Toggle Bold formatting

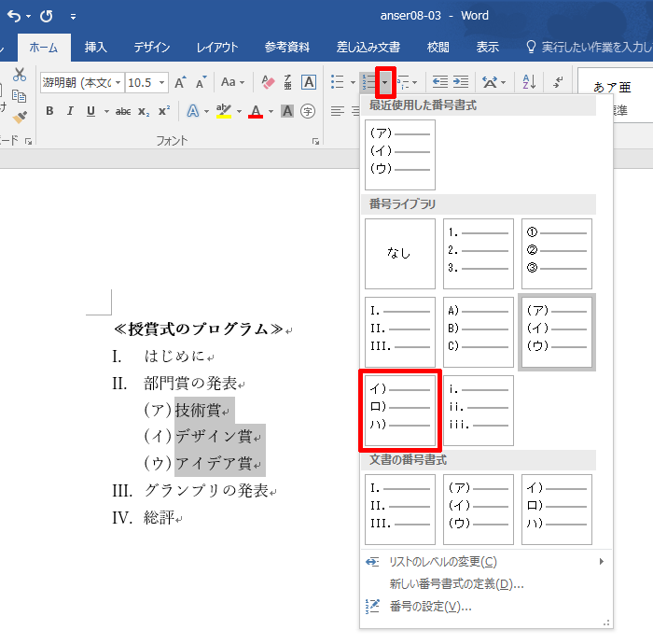(49, 111)
